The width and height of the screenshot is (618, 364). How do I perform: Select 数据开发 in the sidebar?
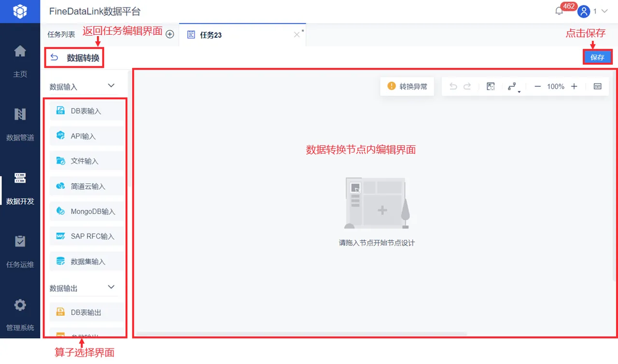(x=20, y=188)
